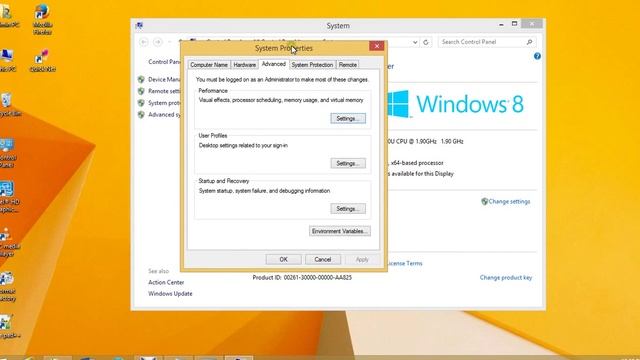The width and height of the screenshot is (640, 360).
Task: Click the shield icon beside Device Manager
Action: pos(141,79)
